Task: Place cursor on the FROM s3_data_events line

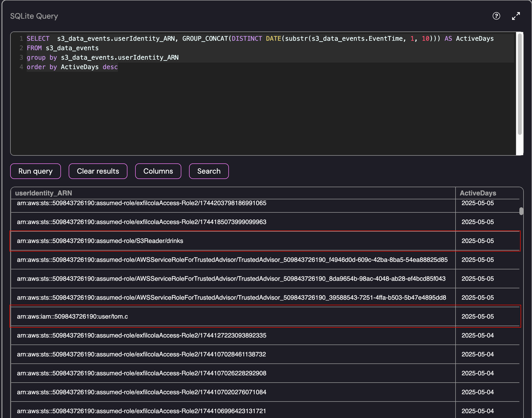Action: (x=63, y=48)
